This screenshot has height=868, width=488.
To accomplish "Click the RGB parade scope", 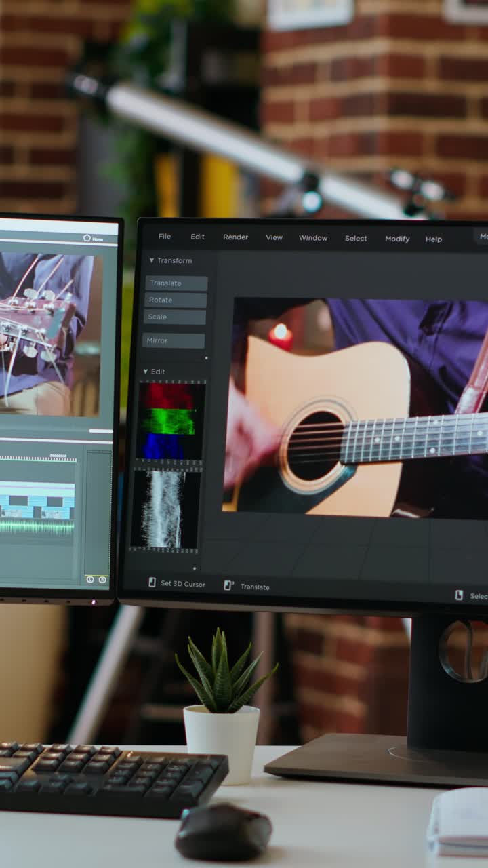I will pos(169,422).
